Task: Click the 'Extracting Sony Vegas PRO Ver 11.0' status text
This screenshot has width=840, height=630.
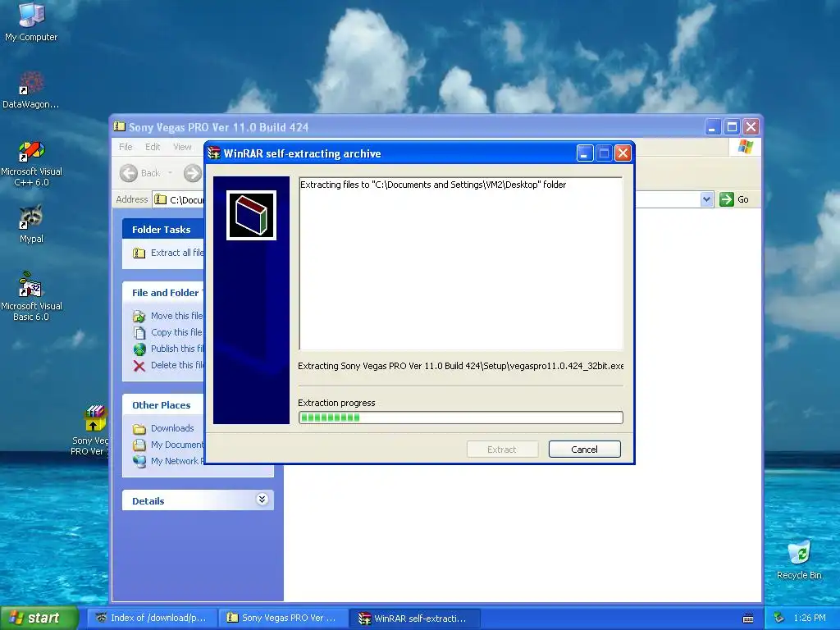Action: pos(461,366)
